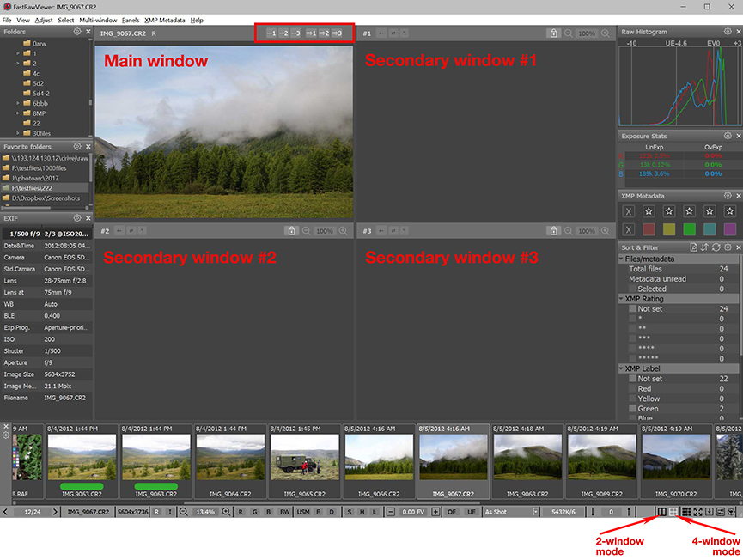Apply the green color label swatch

tap(690, 229)
